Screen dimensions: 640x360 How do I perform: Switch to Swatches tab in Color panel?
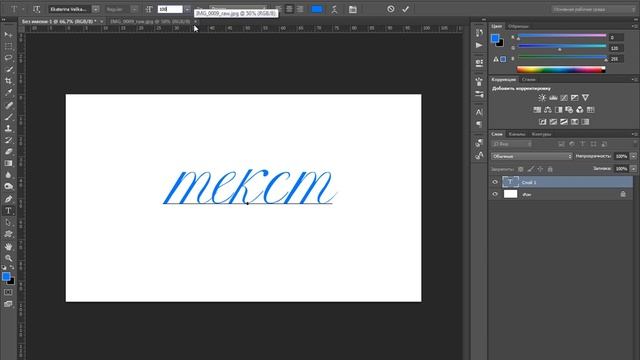coord(518,26)
